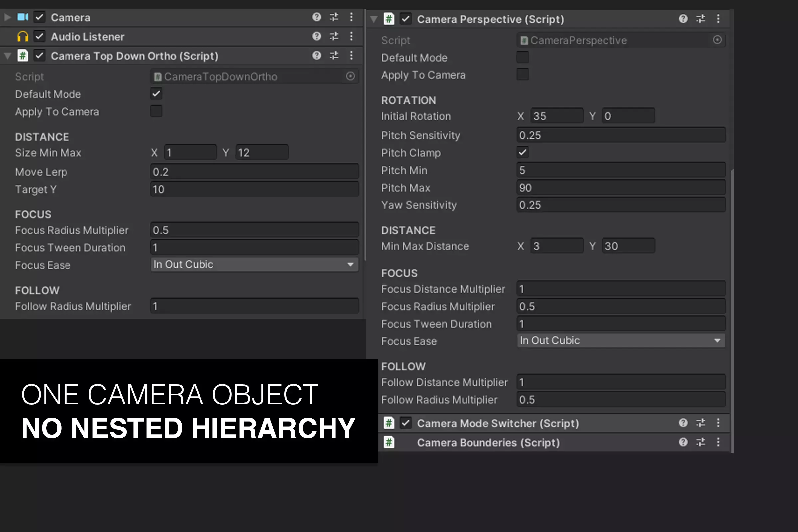The height and width of the screenshot is (532, 798).
Task: Click the Pitch Max input field
Action: click(x=620, y=188)
